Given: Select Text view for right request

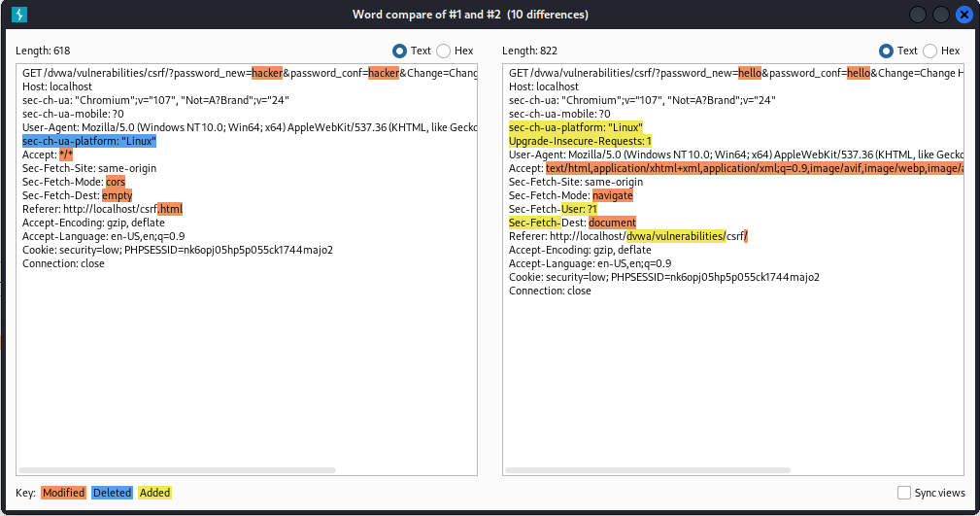Looking at the screenshot, I should point(886,51).
